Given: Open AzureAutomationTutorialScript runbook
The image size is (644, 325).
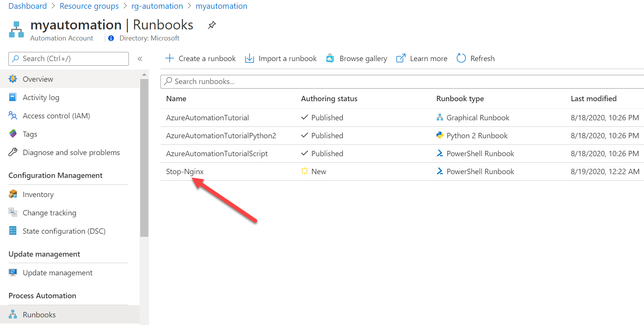Looking at the screenshot, I should [217, 154].
